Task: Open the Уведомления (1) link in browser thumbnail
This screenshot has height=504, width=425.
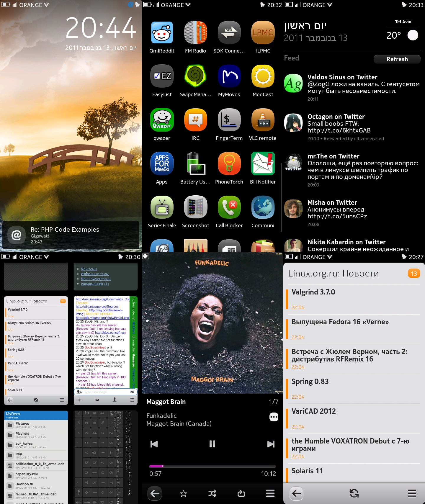Action: (x=95, y=284)
